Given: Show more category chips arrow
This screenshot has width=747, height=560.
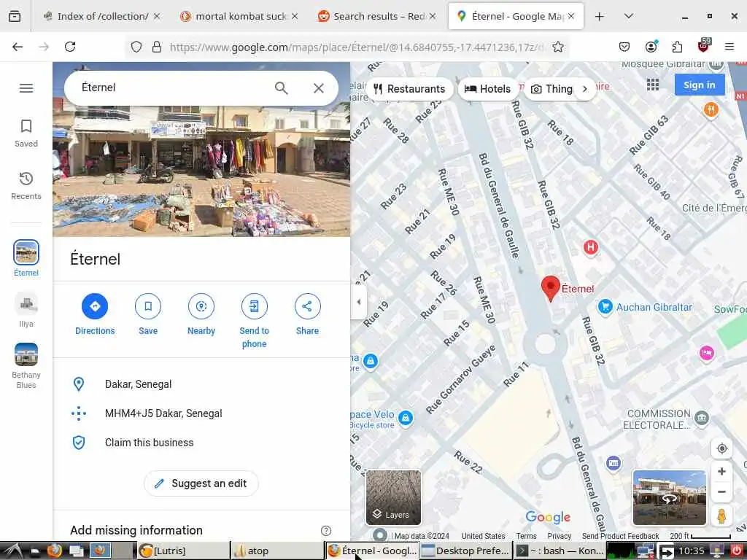Looking at the screenshot, I should (584, 89).
